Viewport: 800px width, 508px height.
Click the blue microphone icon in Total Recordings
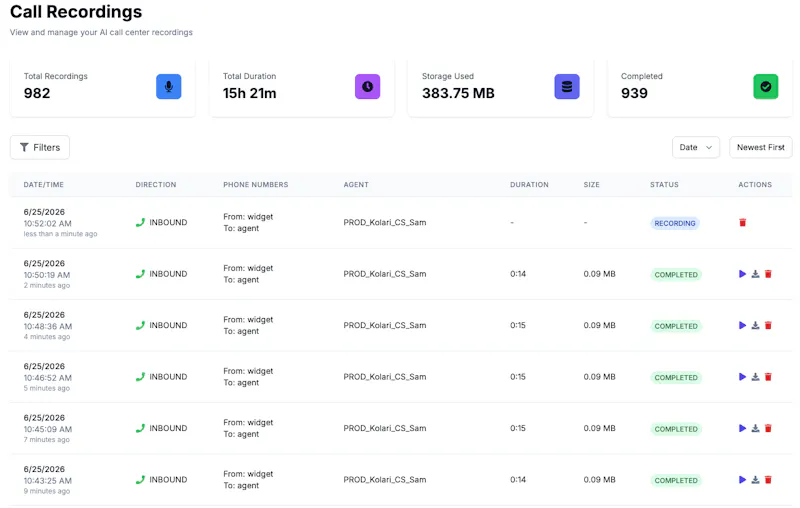(168, 87)
